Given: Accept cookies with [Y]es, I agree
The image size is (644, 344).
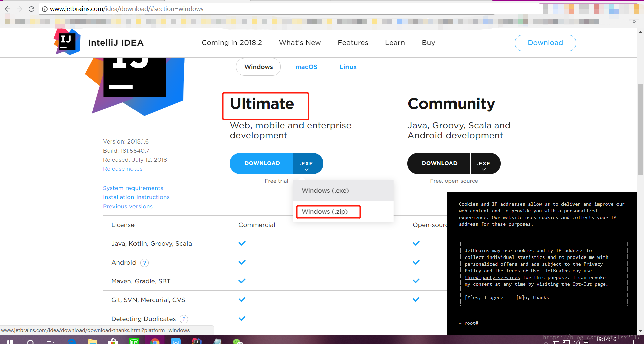Looking at the screenshot, I should 484,298.
